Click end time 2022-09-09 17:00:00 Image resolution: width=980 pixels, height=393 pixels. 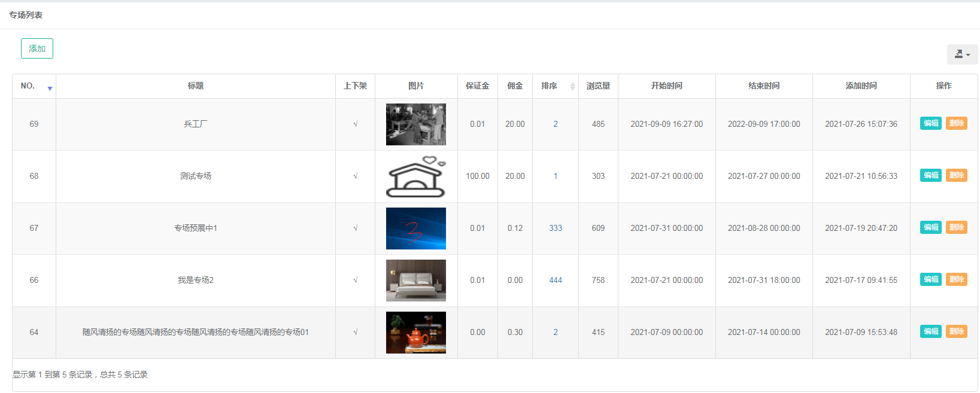pos(764,124)
